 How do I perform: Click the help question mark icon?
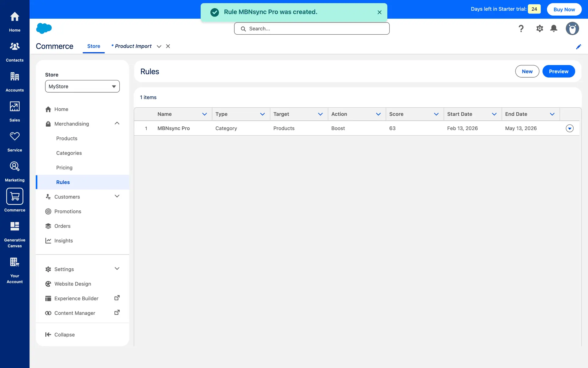(521, 29)
